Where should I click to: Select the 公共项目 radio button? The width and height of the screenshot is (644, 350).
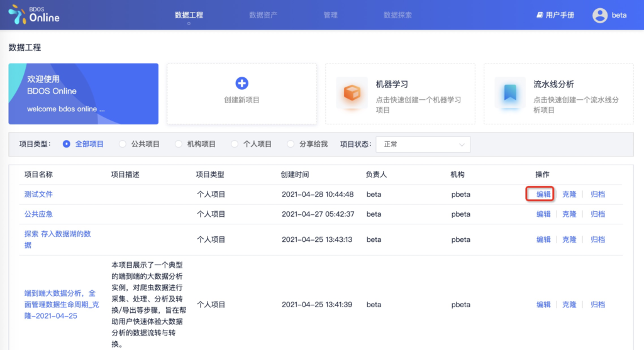click(x=123, y=144)
